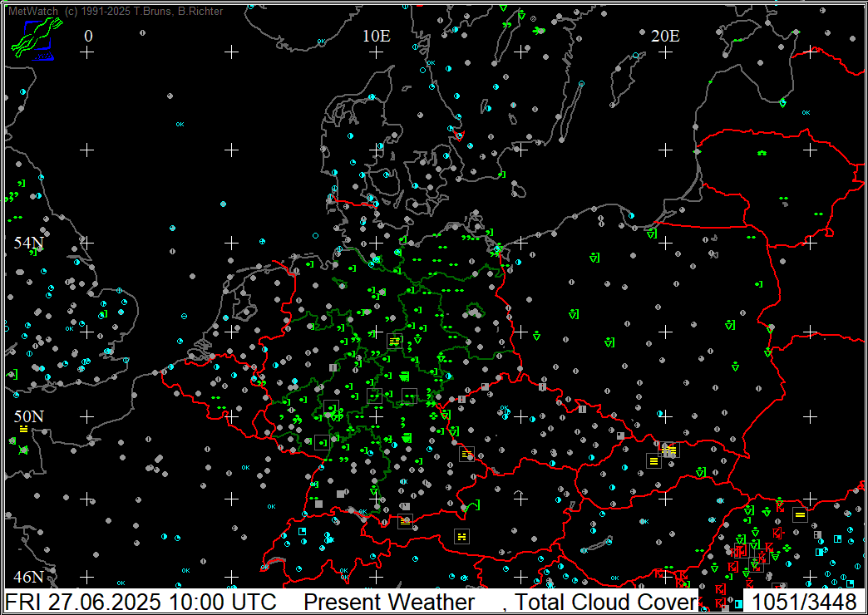Click the boxed yellow two-line mist symbol
The image size is (868, 615).
(799, 514)
